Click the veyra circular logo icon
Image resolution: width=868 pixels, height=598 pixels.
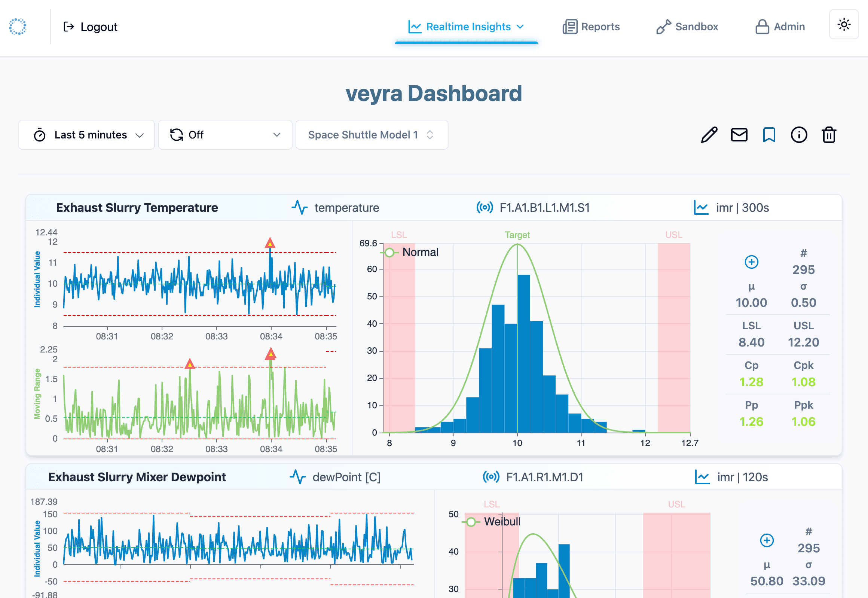tap(18, 27)
